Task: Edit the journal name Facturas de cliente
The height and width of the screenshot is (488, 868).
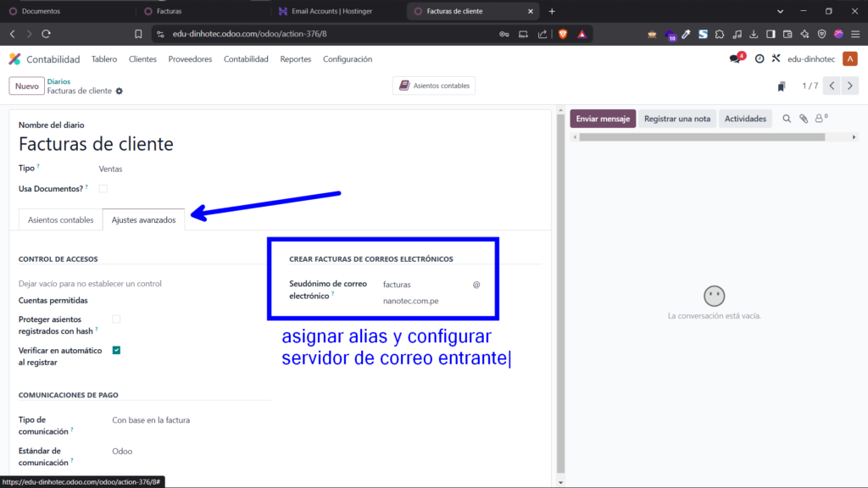Action: [96, 144]
